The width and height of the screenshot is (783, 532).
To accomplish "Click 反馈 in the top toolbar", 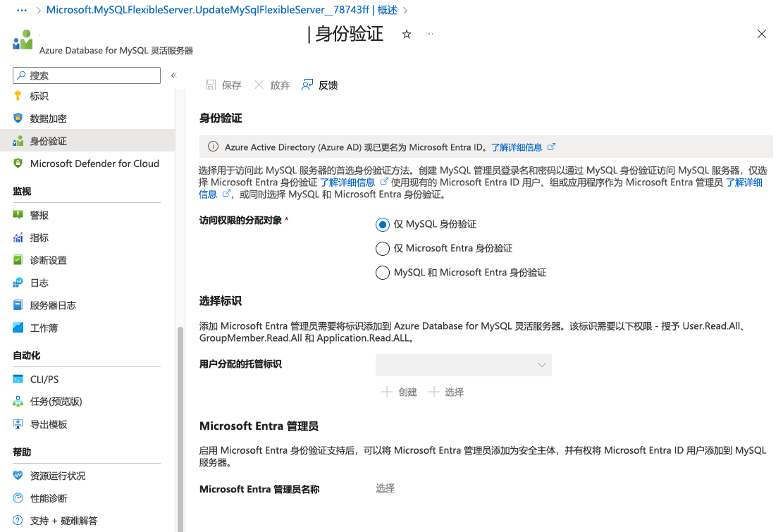I will pyautogui.click(x=326, y=85).
